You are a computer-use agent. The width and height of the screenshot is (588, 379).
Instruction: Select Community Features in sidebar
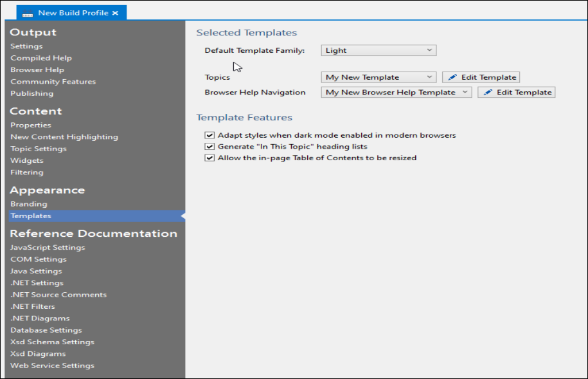(53, 82)
